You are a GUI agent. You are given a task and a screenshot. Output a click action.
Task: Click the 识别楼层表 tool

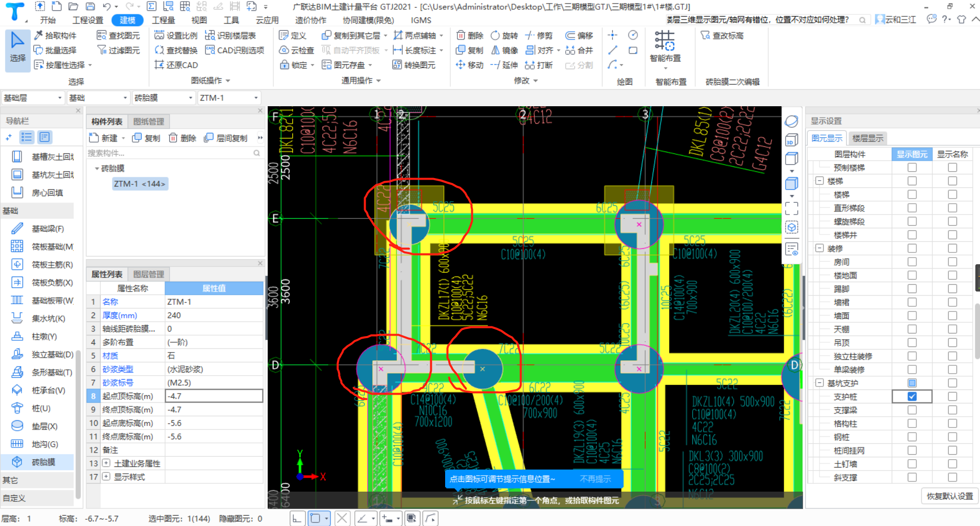click(230, 35)
